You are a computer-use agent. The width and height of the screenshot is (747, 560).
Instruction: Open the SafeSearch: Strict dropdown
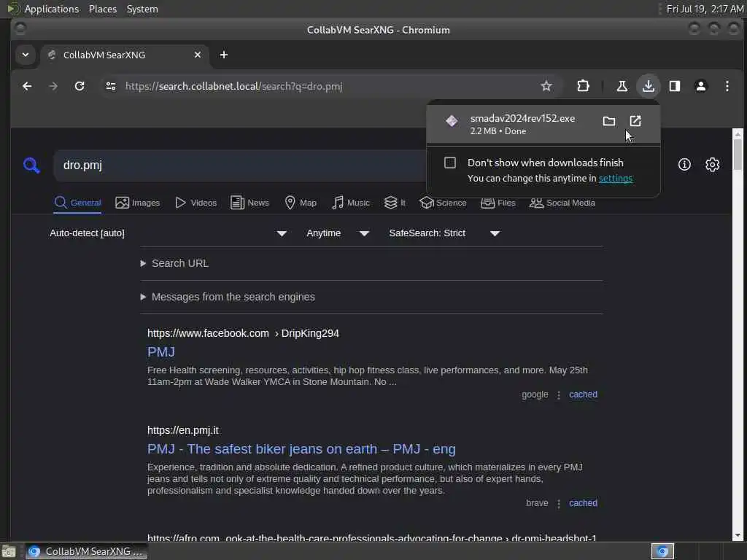tap(444, 233)
